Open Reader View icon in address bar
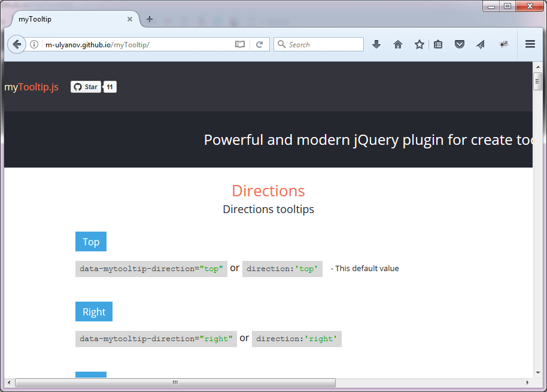The width and height of the screenshot is (547, 392). tap(240, 44)
